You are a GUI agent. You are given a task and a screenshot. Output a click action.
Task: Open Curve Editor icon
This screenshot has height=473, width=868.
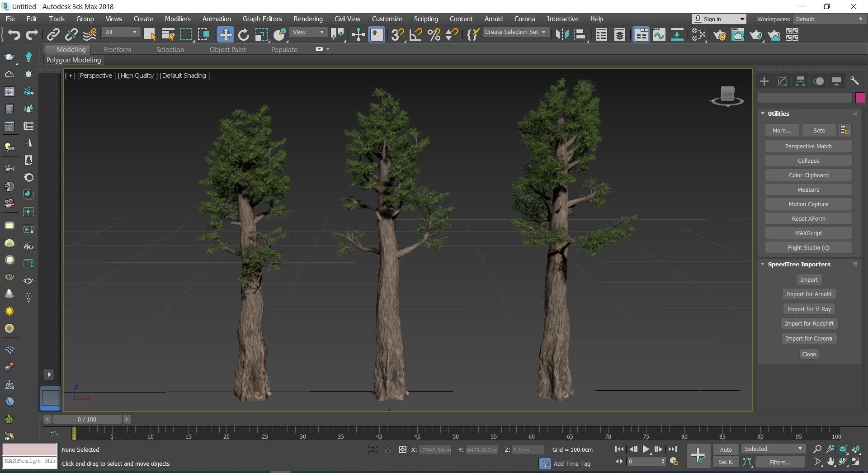point(659,34)
